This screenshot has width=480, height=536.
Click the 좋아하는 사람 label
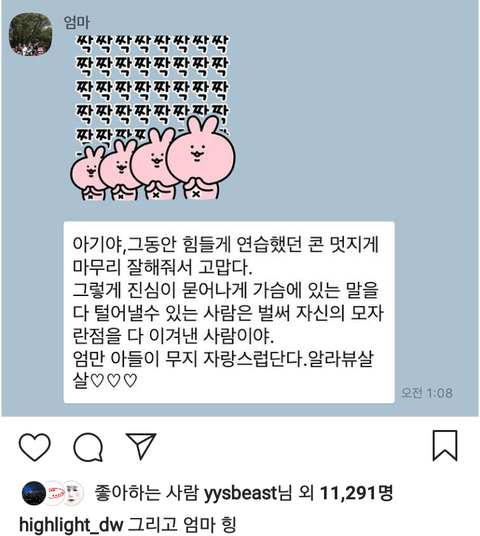[x=146, y=493]
